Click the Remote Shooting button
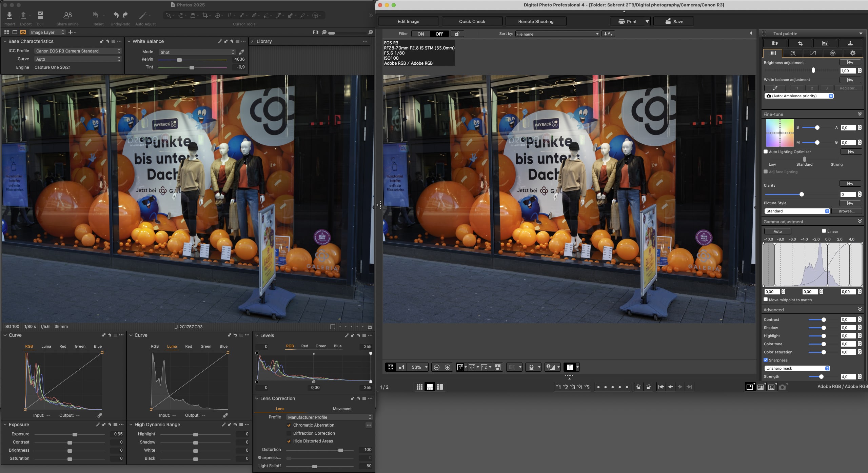The height and width of the screenshot is (473, 868). pyautogui.click(x=536, y=21)
